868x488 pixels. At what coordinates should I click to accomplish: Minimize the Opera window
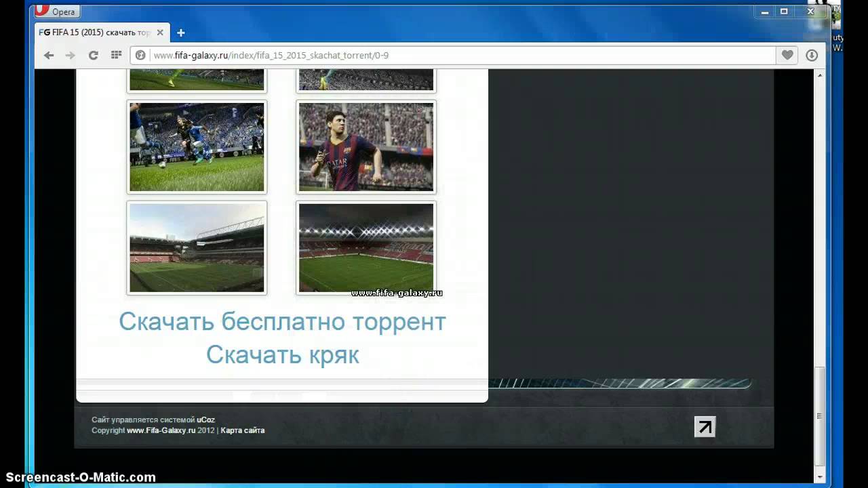(x=765, y=11)
